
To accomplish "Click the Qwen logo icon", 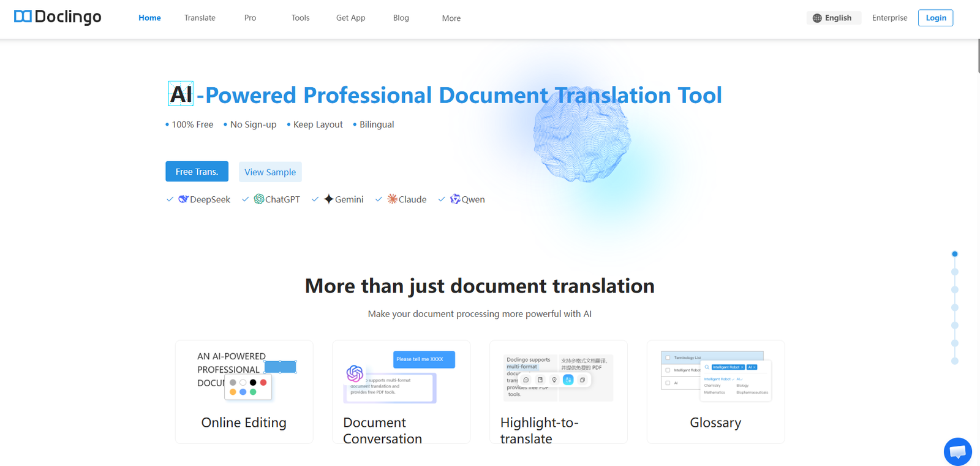I will pyautogui.click(x=455, y=199).
